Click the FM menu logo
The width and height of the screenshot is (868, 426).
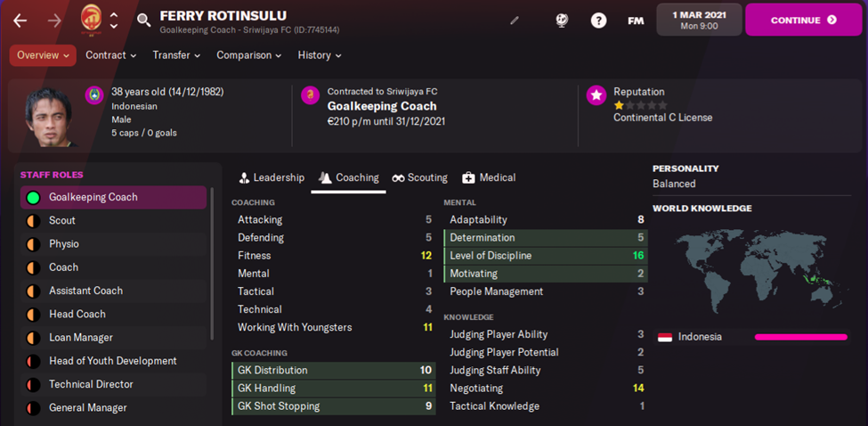coord(636,20)
